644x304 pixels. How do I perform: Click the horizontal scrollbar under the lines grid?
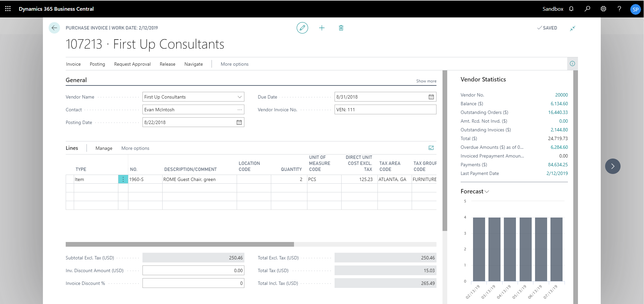[180, 244]
